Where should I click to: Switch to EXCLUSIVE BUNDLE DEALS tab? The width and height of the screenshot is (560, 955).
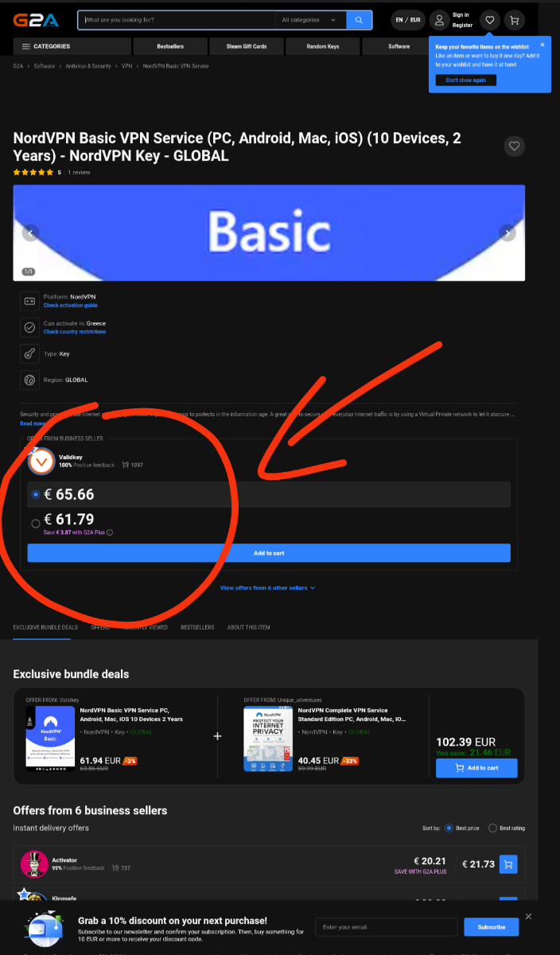click(45, 627)
